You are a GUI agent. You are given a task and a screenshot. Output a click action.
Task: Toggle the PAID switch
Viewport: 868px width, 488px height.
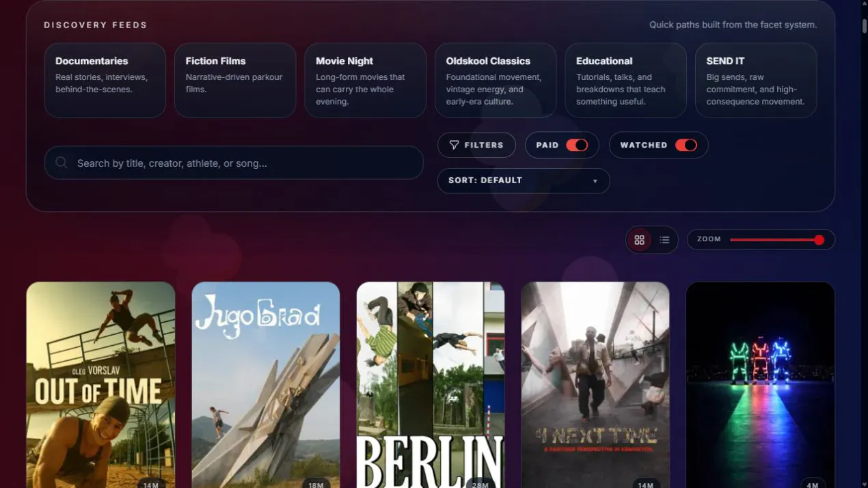pyautogui.click(x=577, y=145)
